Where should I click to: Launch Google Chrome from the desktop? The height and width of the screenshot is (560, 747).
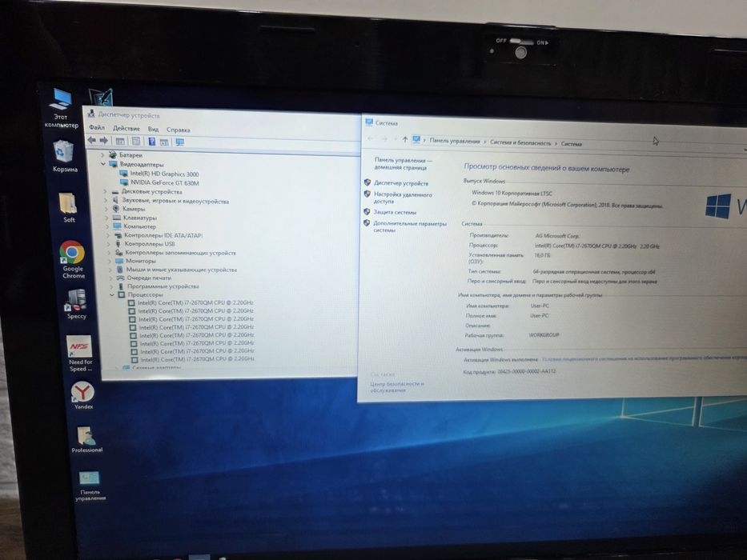point(73,259)
